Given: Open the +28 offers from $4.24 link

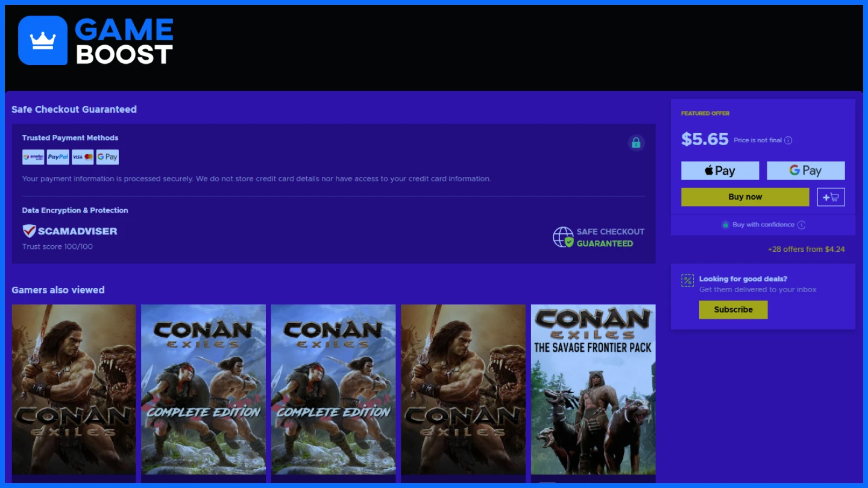Looking at the screenshot, I should click(806, 249).
